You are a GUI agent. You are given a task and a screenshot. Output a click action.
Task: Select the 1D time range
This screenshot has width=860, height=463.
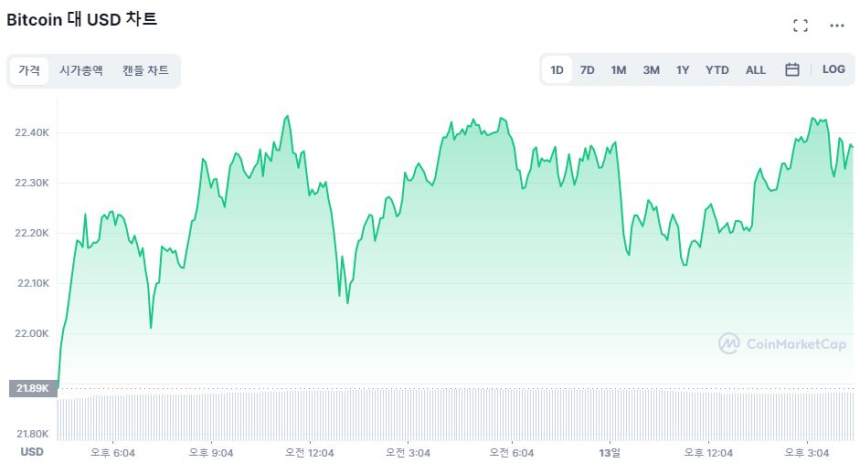[557, 70]
